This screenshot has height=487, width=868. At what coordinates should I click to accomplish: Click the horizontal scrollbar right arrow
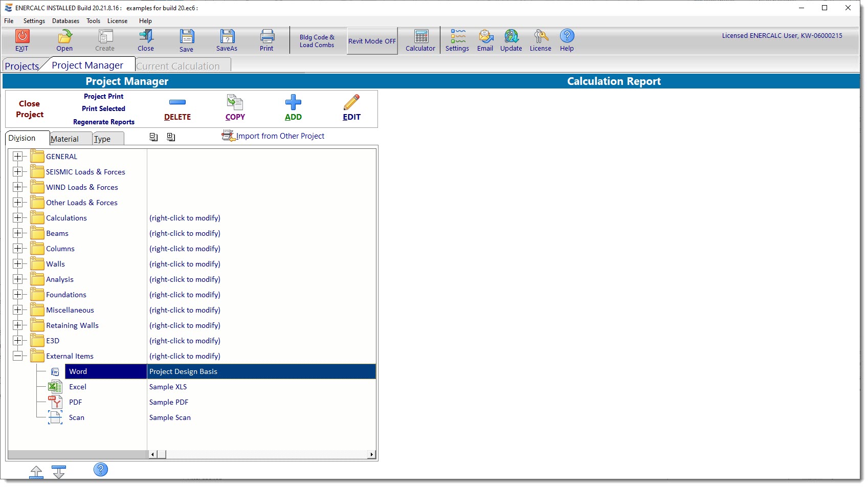pyautogui.click(x=371, y=454)
